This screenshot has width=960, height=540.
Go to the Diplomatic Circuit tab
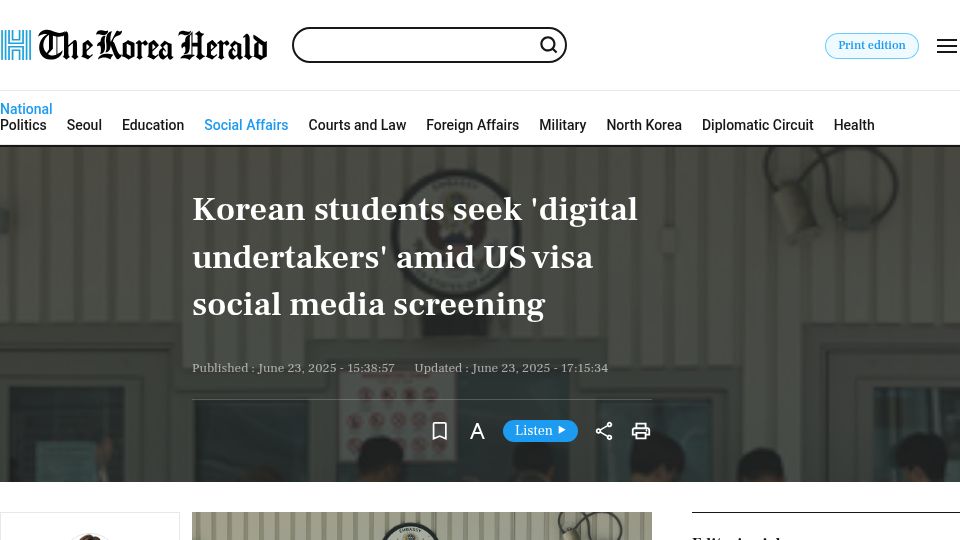[x=757, y=125]
